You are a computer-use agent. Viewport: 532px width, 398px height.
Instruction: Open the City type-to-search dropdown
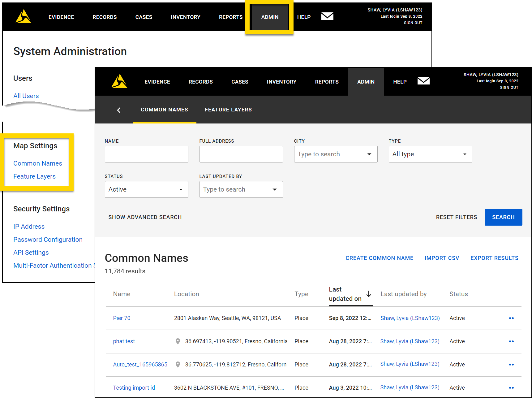coord(336,154)
